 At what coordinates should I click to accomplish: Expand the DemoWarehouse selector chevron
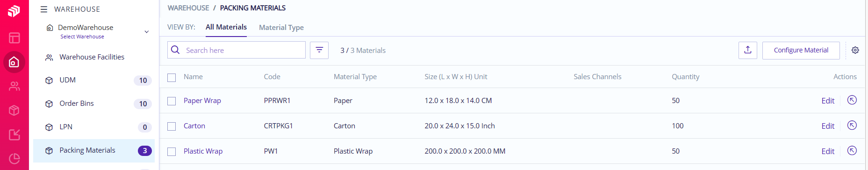pos(147,32)
